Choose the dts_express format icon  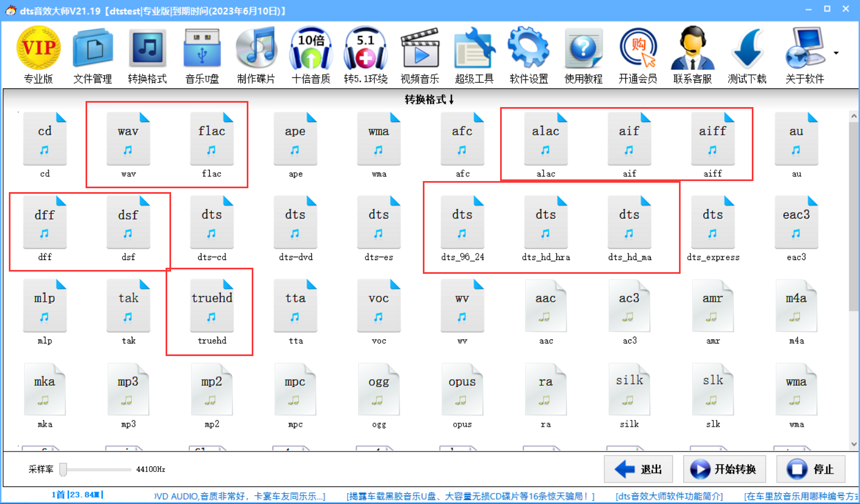click(x=713, y=228)
